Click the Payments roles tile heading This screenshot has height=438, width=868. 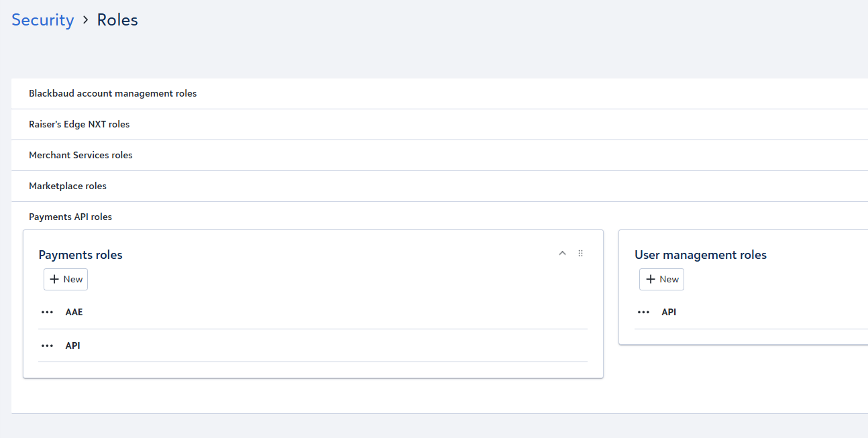80,255
